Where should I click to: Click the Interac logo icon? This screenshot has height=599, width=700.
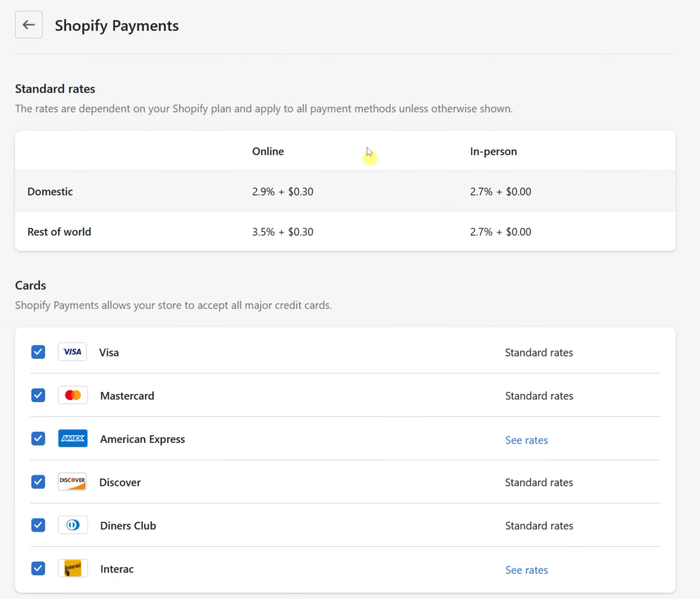pyautogui.click(x=72, y=568)
